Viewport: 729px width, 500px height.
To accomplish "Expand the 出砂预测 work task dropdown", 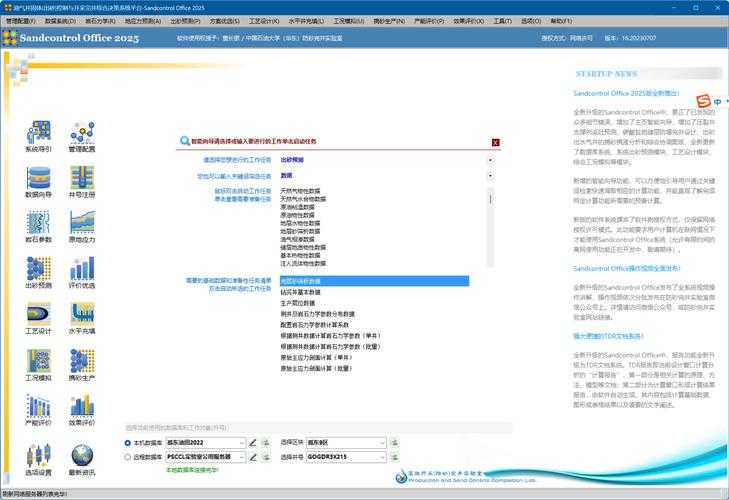I will click(x=490, y=160).
